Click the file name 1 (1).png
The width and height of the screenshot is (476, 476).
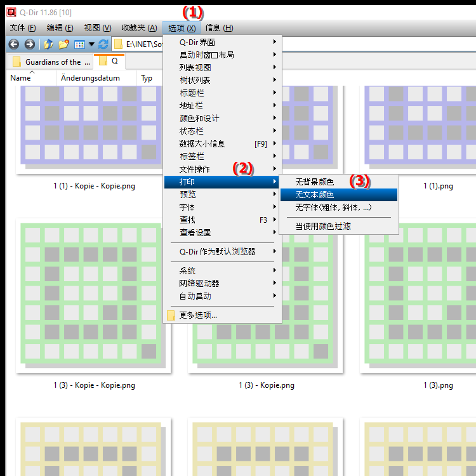point(438,186)
